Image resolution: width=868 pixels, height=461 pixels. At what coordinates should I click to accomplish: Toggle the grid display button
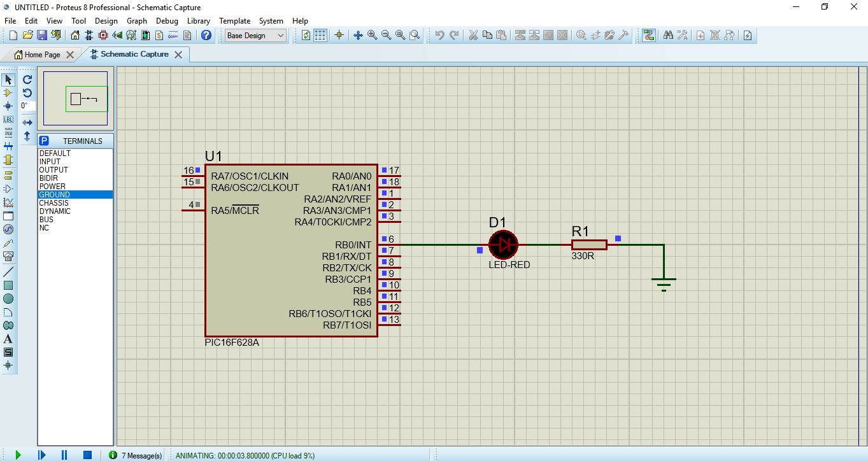coord(320,36)
